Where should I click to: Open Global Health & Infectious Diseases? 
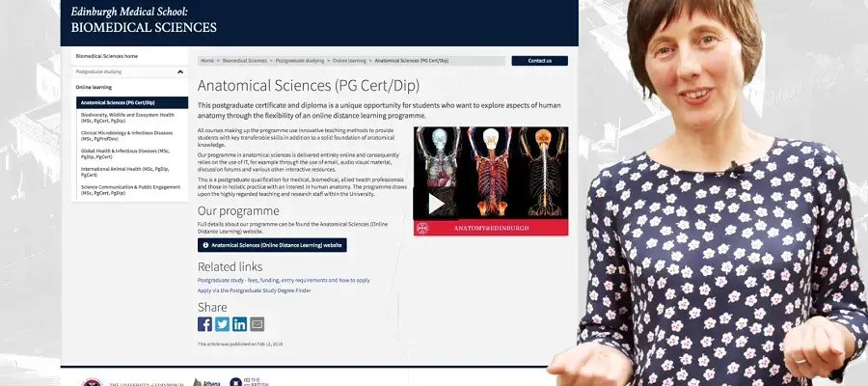(x=125, y=153)
